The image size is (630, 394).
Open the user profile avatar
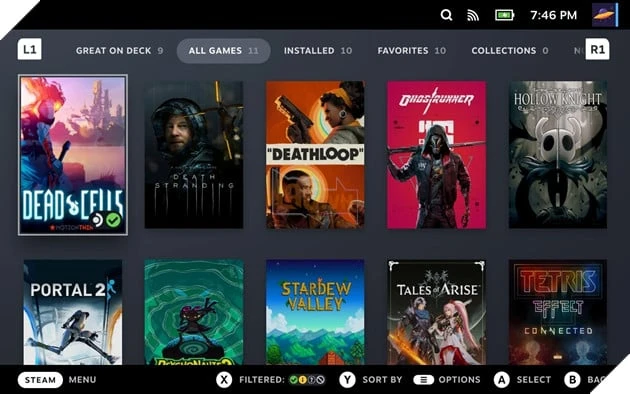tap(605, 15)
